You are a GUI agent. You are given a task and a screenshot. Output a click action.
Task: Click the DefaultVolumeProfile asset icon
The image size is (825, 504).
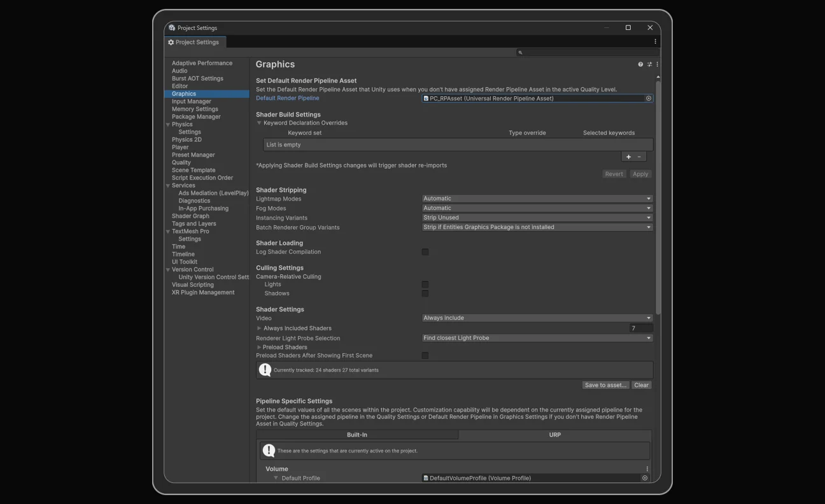[426, 478]
